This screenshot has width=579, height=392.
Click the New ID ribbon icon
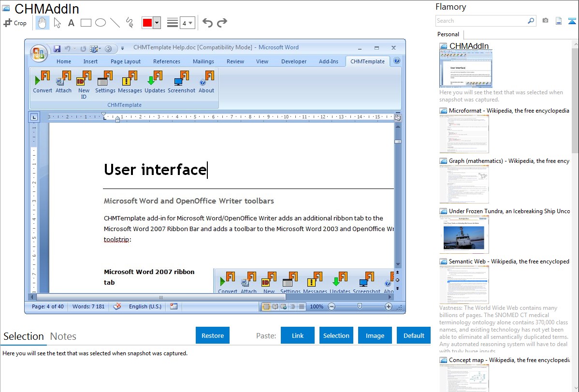[x=84, y=85]
